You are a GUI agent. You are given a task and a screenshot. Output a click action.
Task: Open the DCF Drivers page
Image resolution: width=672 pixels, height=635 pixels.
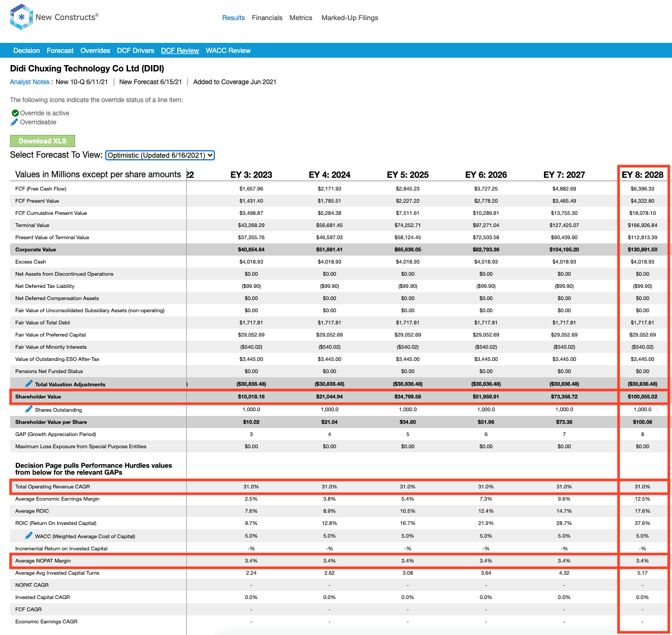point(135,51)
